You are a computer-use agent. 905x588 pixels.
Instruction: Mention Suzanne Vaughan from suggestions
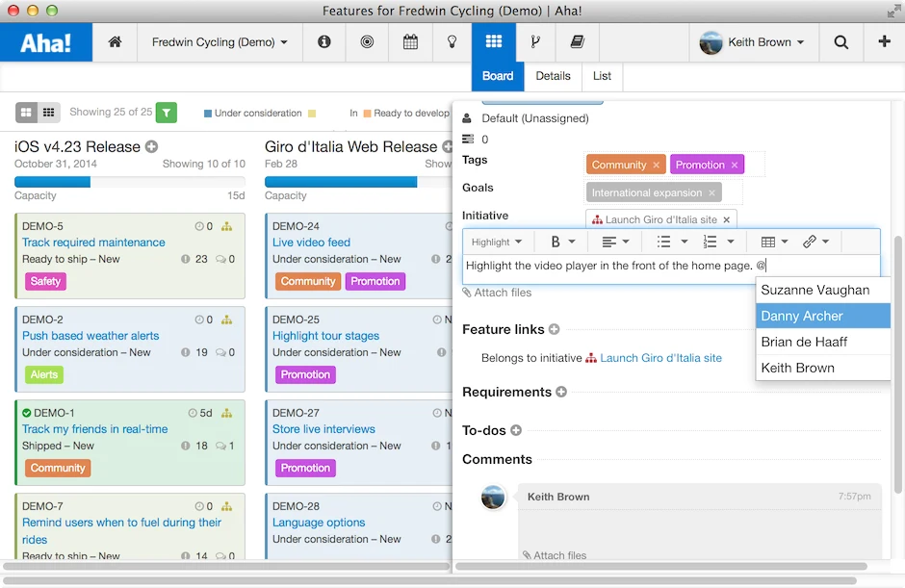click(x=822, y=291)
